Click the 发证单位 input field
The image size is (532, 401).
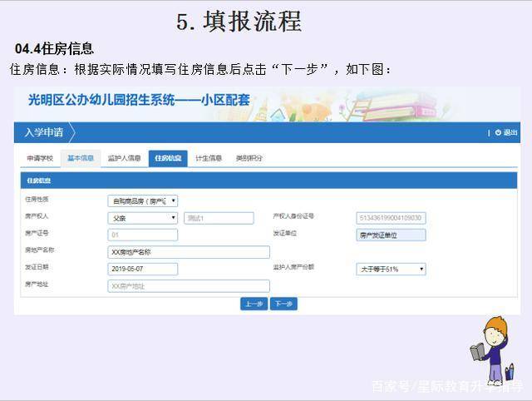coord(391,235)
